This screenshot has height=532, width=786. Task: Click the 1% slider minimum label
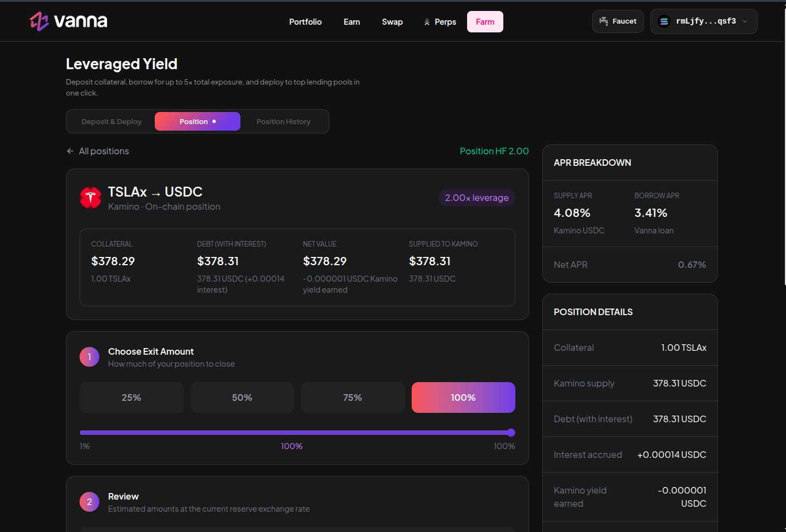pyautogui.click(x=85, y=446)
